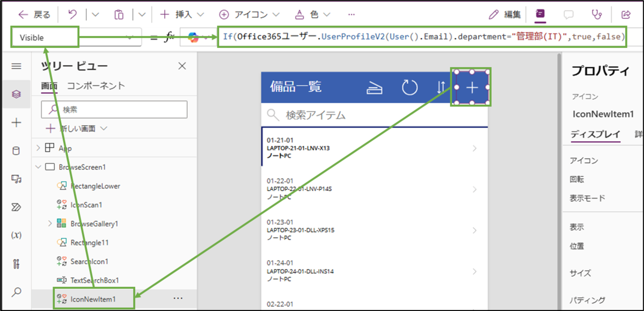
Task: Select IconScan1 in the tree
Action: tap(86, 205)
